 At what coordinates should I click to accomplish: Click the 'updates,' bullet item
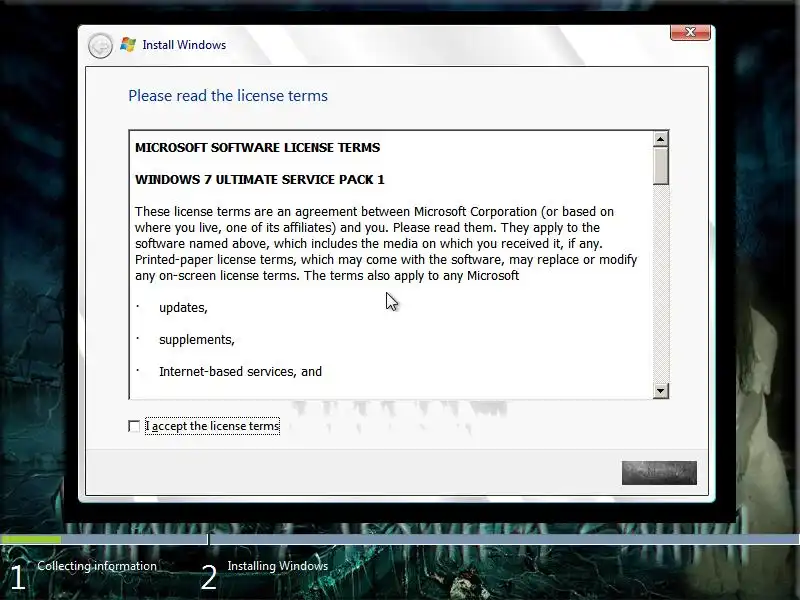pyautogui.click(x=183, y=308)
